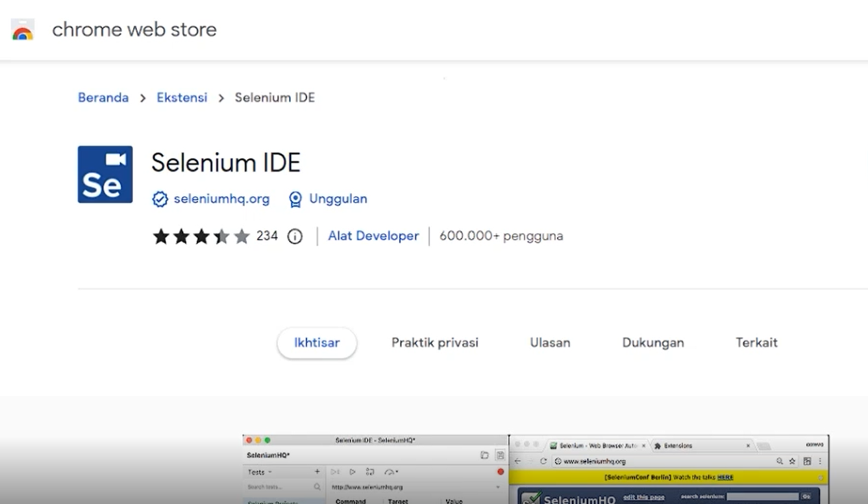
Task: Open the Alat Developer category link
Action: point(373,236)
